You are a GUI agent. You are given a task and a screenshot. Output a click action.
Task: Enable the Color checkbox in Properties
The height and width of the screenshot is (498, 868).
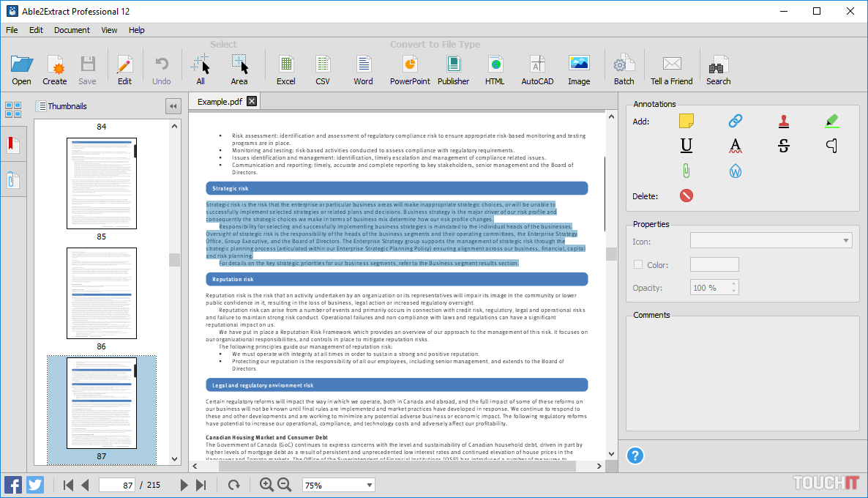(638, 265)
